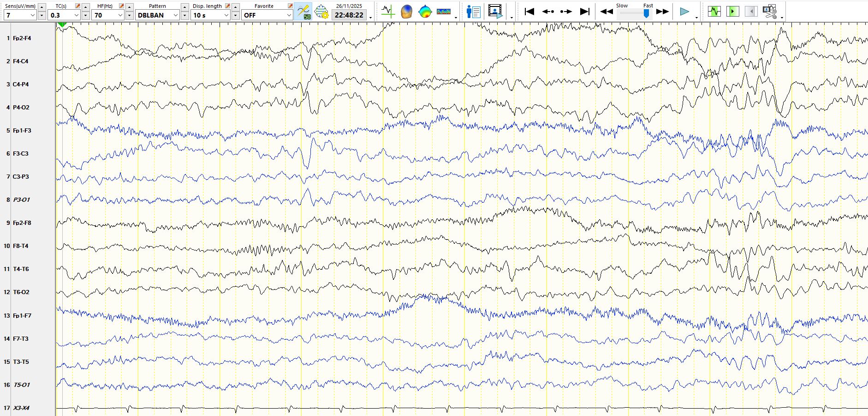The image size is (868, 416).
Task: Click the TC(s) down stepper arrow
Action: pos(86,15)
